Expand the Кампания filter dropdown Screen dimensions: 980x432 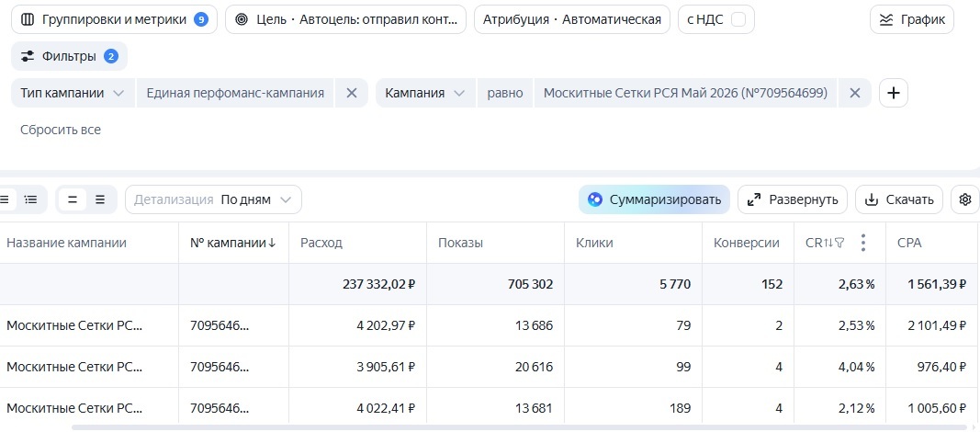(425, 93)
